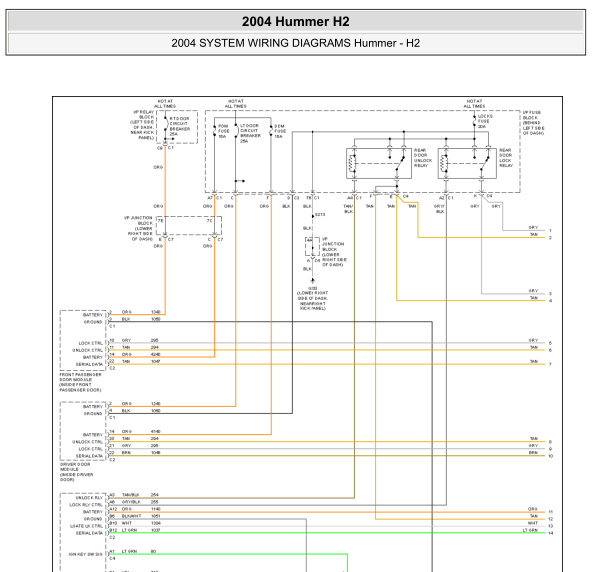Click the "BLK/WHT" wire label at pin B6
The height and width of the screenshot is (572, 602).
click(x=131, y=516)
